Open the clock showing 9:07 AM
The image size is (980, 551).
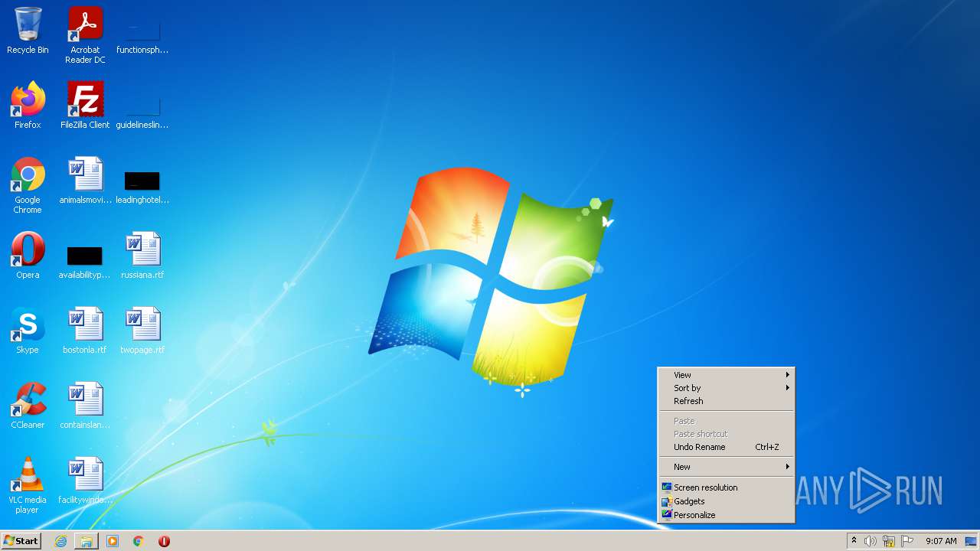coord(941,541)
